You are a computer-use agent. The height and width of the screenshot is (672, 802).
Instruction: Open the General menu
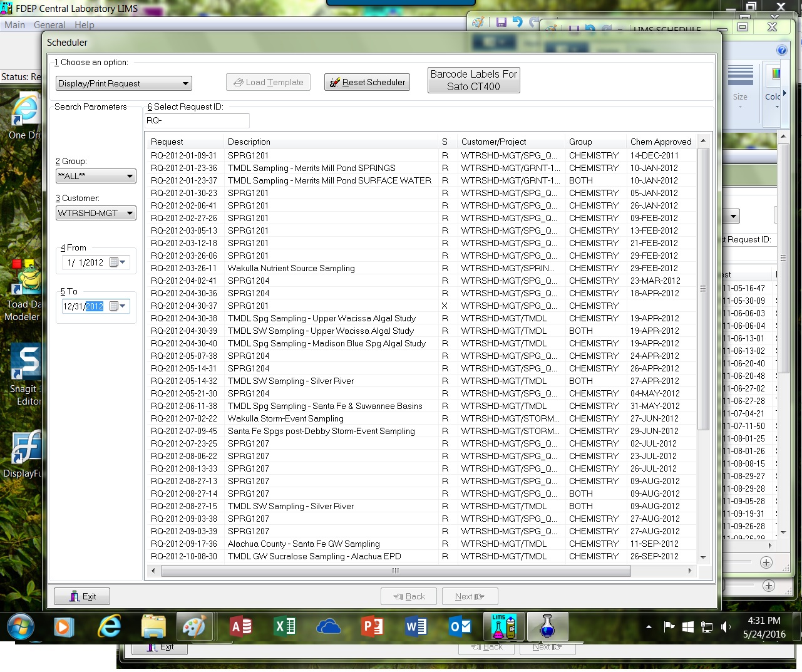pyautogui.click(x=49, y=25)
